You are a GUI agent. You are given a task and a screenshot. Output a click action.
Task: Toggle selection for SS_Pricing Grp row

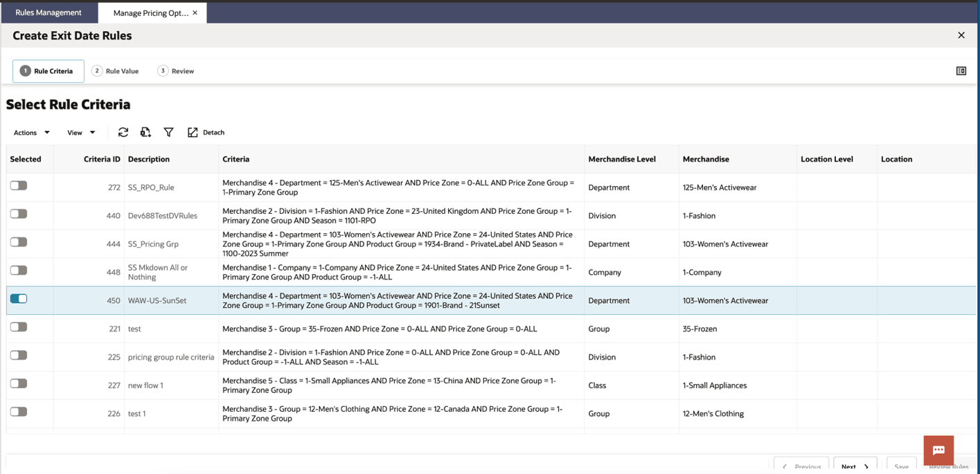tap(19, 242)
